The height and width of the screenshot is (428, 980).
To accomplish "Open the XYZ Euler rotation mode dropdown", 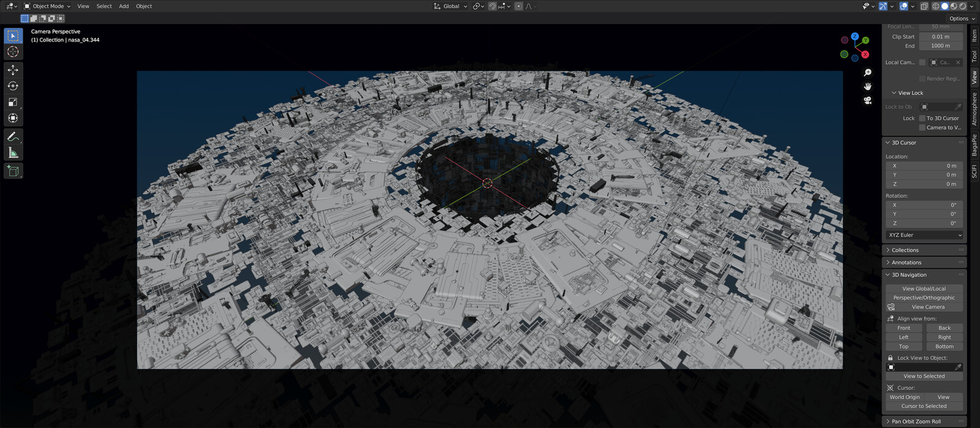I will [924, 235].
